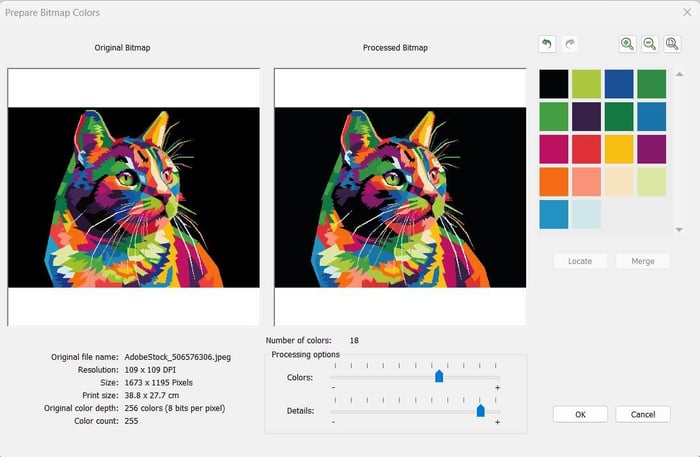Pick the orange color swatch
This screenshot has width=700, height=457.
(554, 182)
